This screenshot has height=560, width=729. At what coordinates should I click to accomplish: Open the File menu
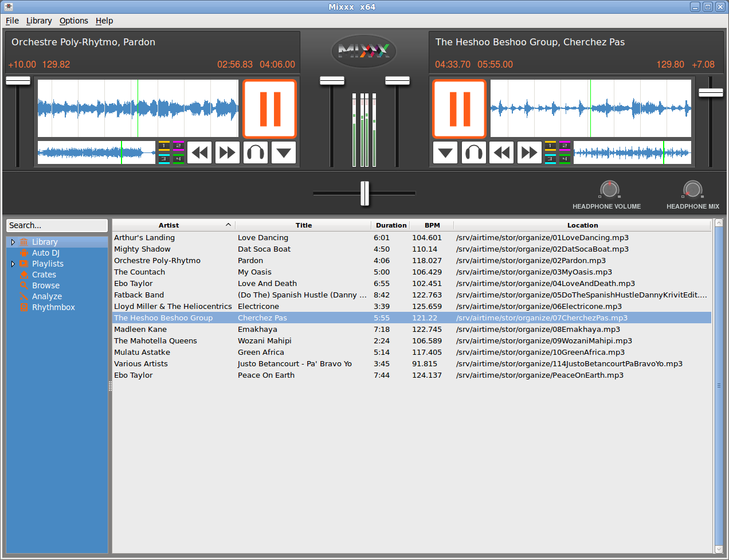(x=12, y=21)
